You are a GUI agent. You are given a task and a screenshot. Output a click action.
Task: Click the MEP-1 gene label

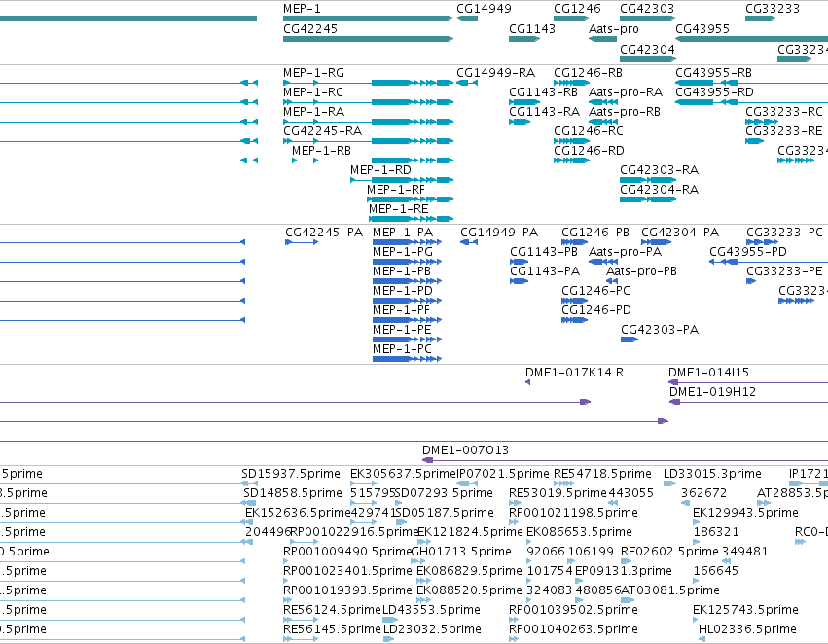(x=302, y=9)
